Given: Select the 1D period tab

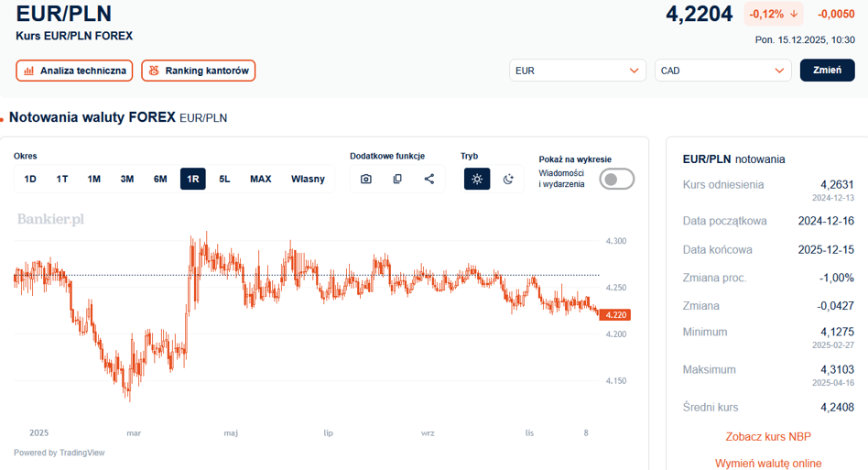Looking at the screenshot, I should point(30,179).
